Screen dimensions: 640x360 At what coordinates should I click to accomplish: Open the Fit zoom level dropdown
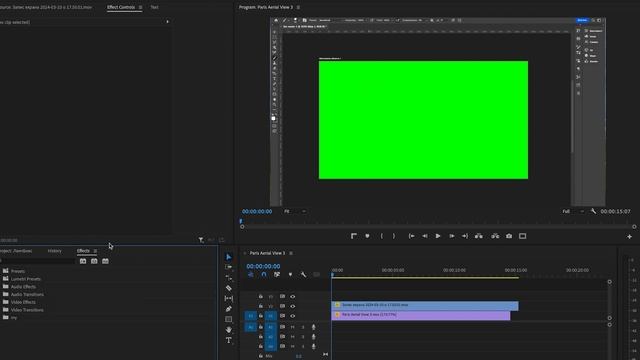294,211
